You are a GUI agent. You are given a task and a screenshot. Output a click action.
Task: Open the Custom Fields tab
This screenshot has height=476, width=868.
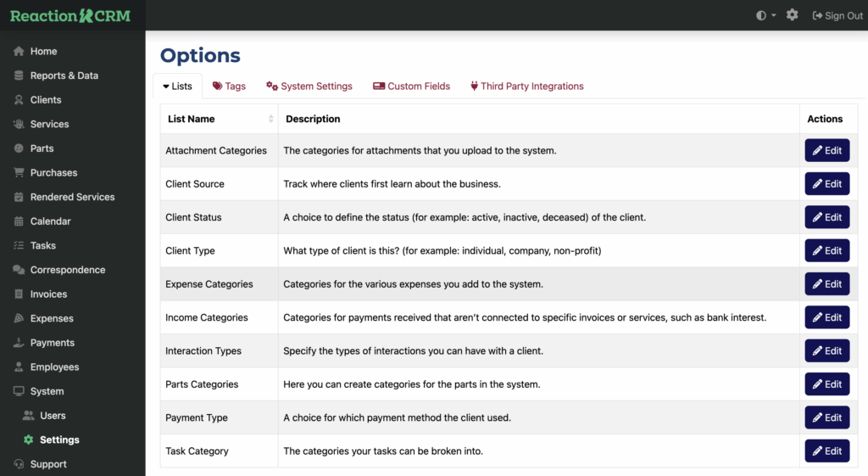[x=411, y=86]
